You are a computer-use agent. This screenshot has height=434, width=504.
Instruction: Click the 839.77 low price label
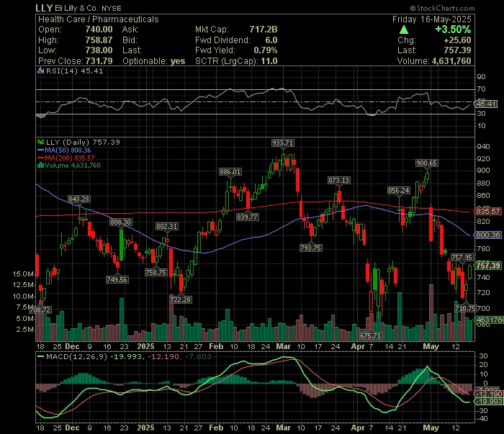coord(247,217)
